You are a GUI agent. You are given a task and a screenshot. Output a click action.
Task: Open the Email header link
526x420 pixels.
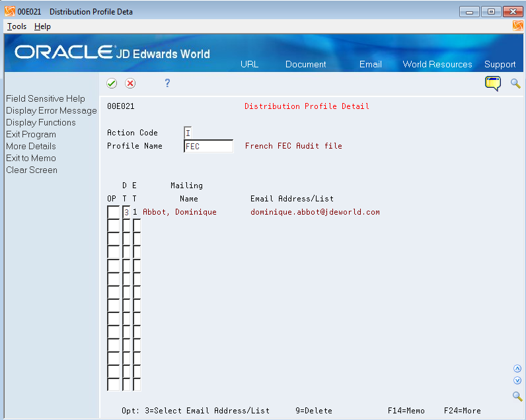[x=370, y=64]
